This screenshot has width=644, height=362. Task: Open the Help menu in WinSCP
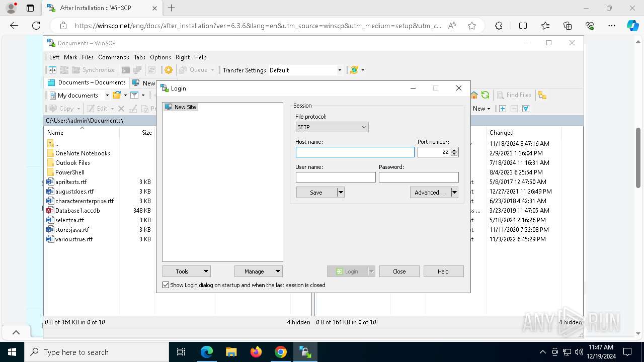(x=200, y=57)
